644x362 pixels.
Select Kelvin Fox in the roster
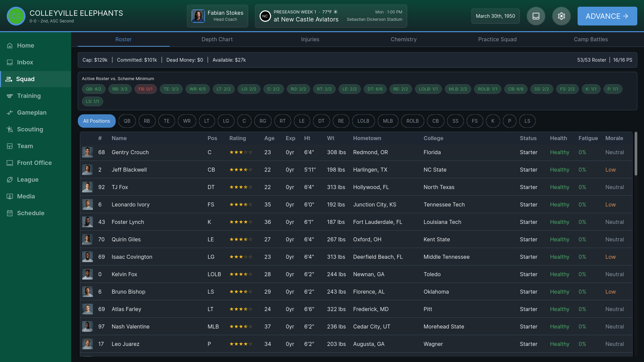point(356,274)
